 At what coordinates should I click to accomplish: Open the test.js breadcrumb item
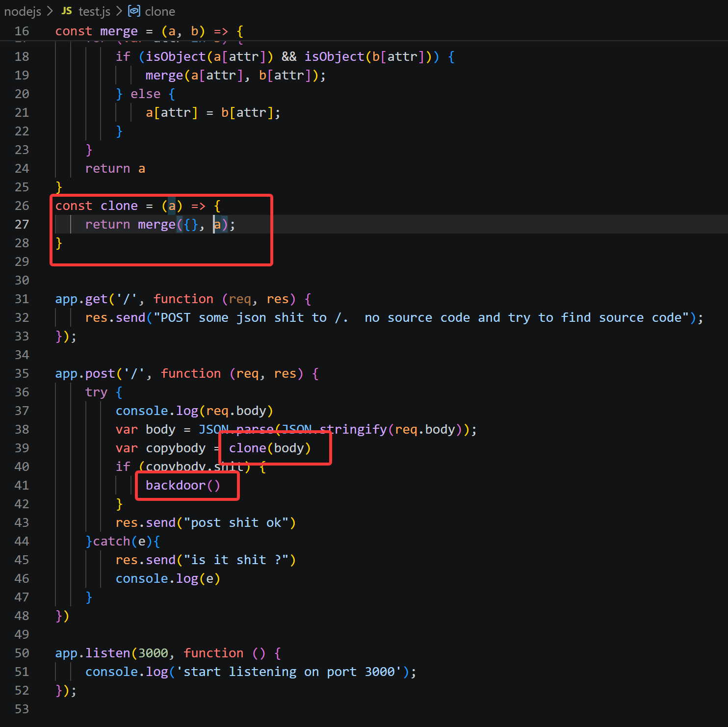tap(94, 11)
